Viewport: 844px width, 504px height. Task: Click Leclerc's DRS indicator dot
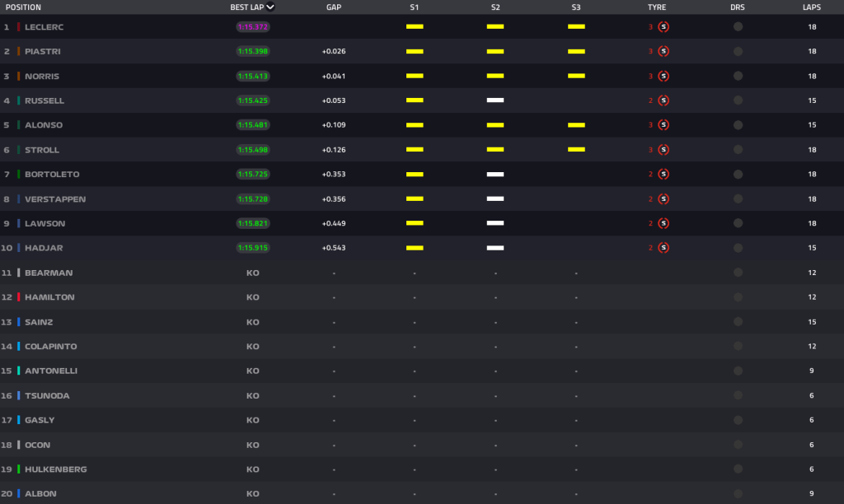(x=738, y=27)
